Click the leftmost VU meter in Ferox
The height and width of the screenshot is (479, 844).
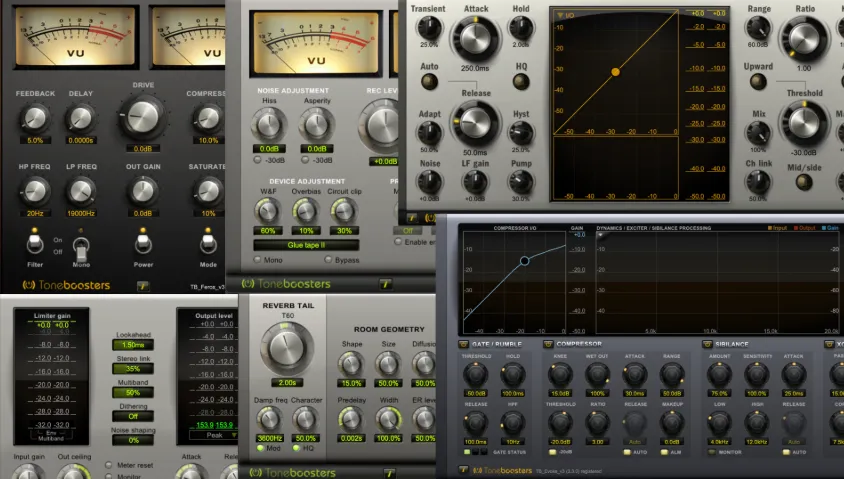click(75, 37)
